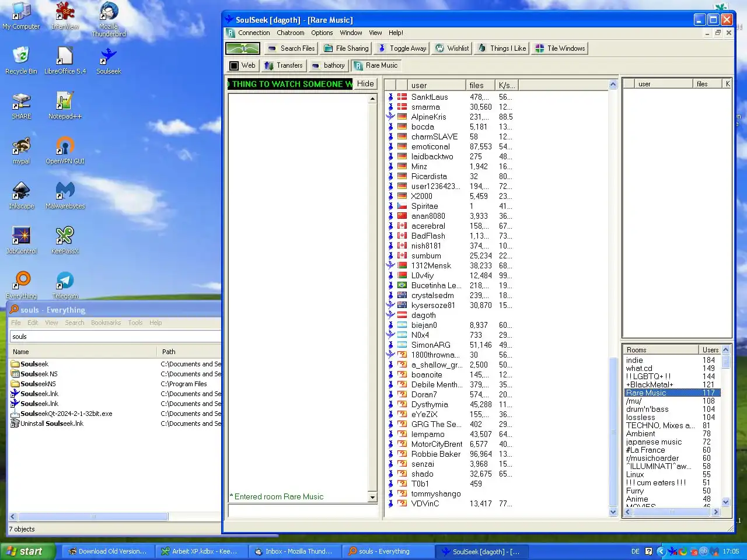747x560 pixels.
Task: Select the LibreOffice 5.4 desktop icon
Action: click(x=65, y=61)
